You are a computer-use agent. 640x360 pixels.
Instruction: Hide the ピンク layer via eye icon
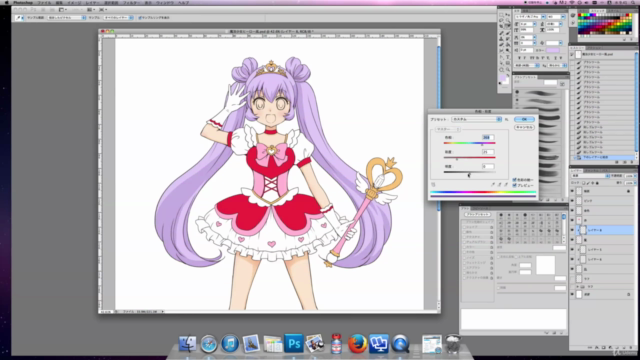pyautogui.click(x=572, y=200)
